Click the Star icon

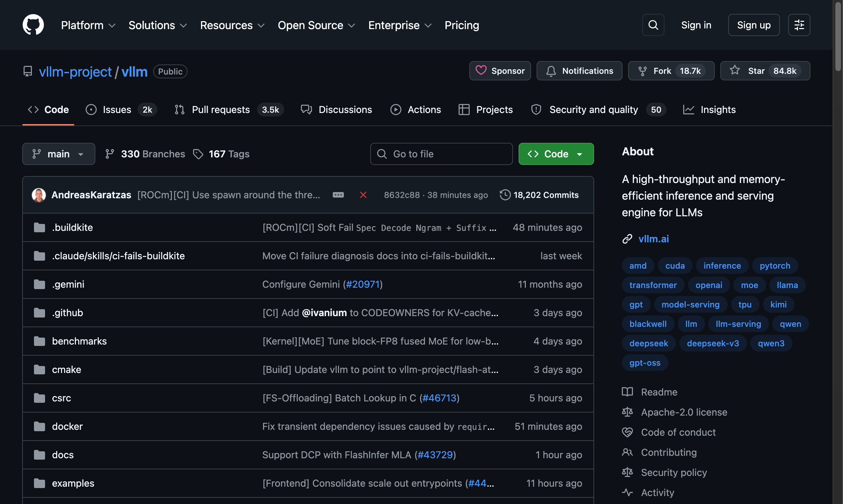pyautogui.click(x=735, y=70)
